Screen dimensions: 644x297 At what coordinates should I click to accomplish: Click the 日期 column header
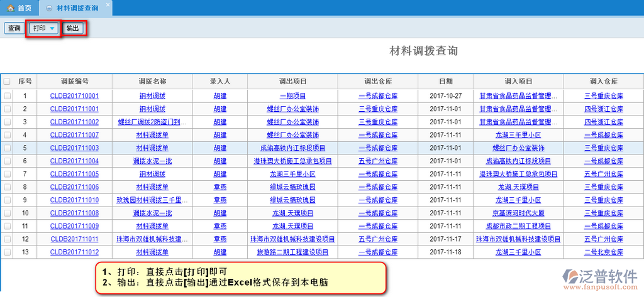pos(445,82)
